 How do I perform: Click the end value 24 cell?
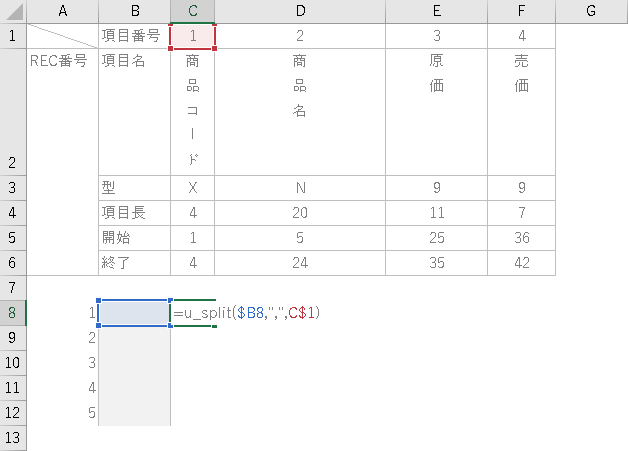(300, 263)
